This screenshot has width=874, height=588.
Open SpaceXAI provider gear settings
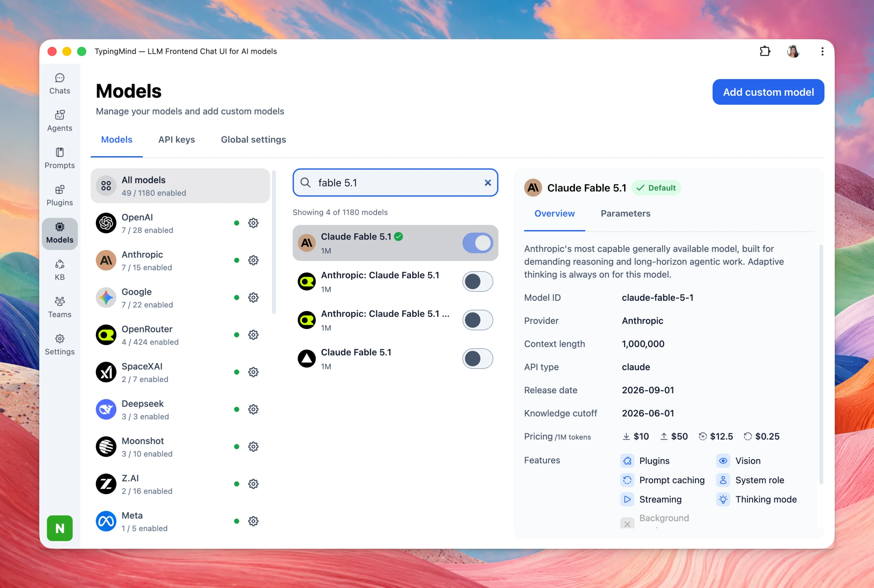tap(253, 372)
